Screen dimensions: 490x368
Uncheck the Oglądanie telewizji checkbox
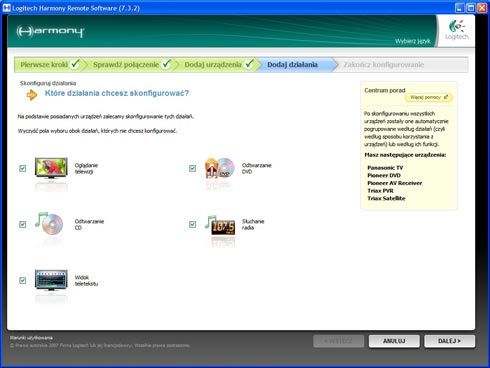[x=23, y=168]
